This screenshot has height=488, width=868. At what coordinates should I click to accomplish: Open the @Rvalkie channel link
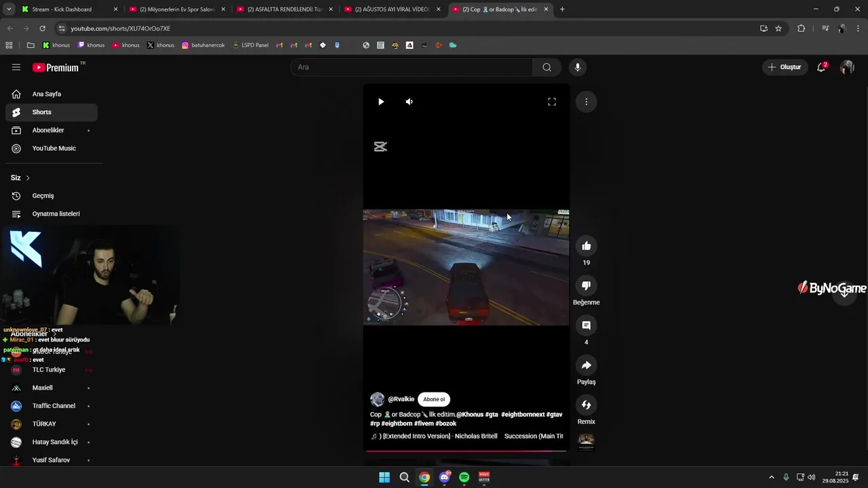(x=401, y=399)
